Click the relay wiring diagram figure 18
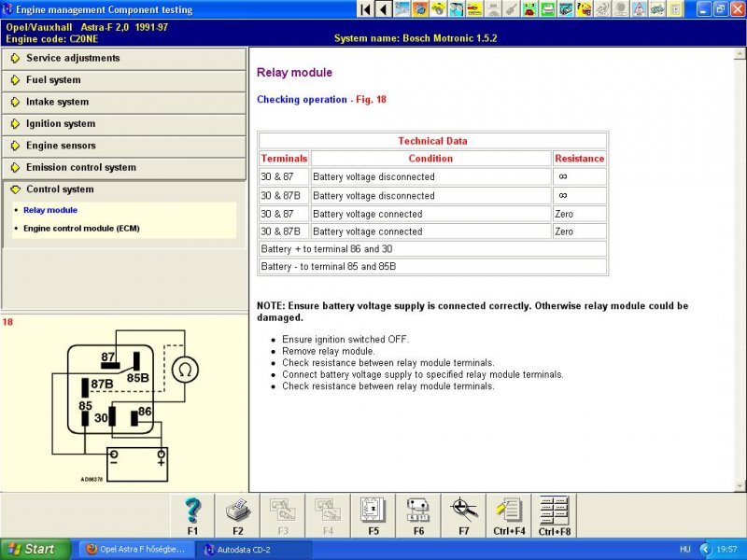Screen dimensions: 747x560 (x=125, y=406)
